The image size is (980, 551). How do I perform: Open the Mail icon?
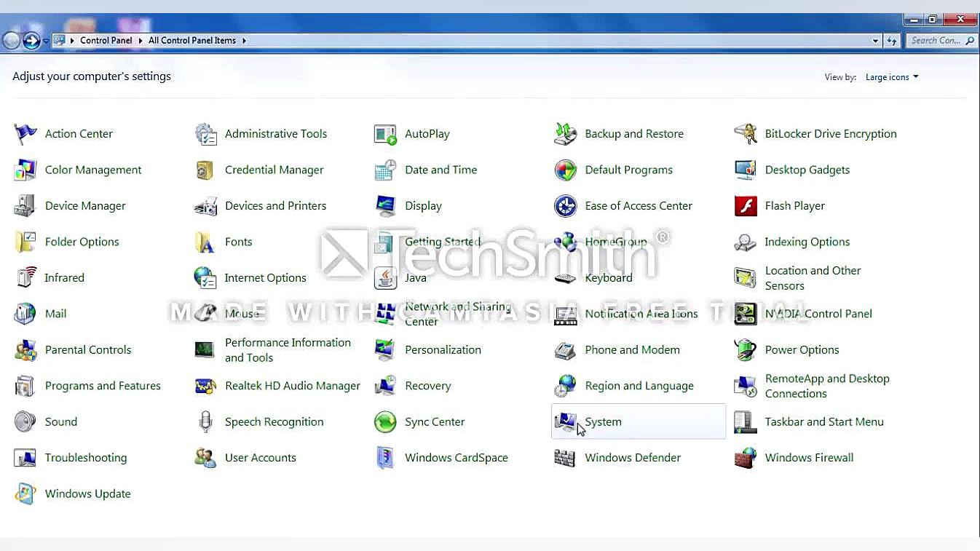point(25,314)
